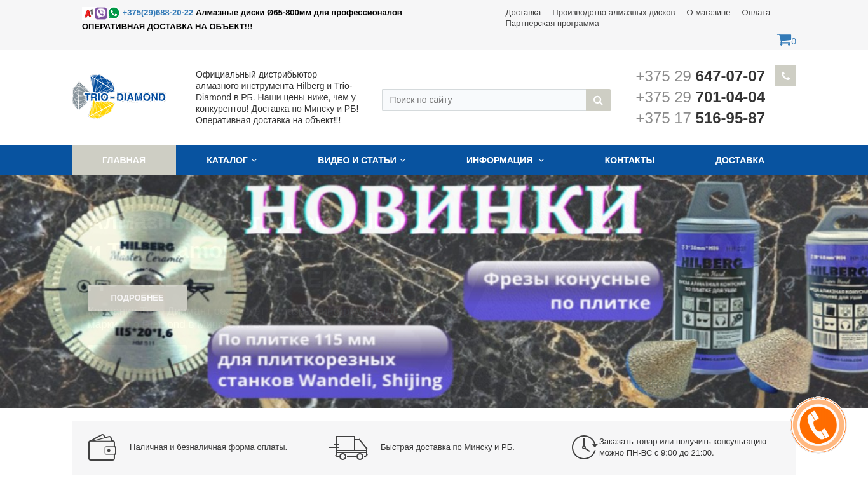Click the orange floating call button

point(818,425)
